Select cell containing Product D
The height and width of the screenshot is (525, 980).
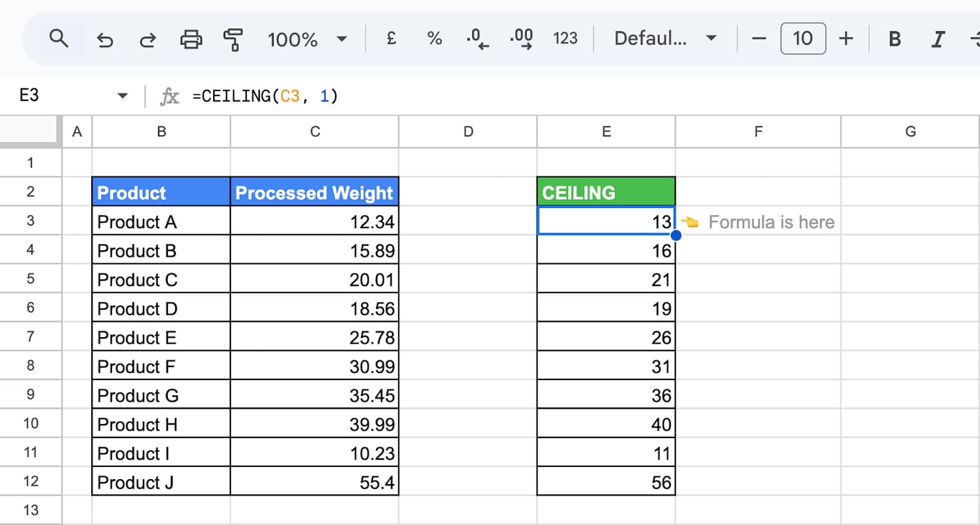161,308
